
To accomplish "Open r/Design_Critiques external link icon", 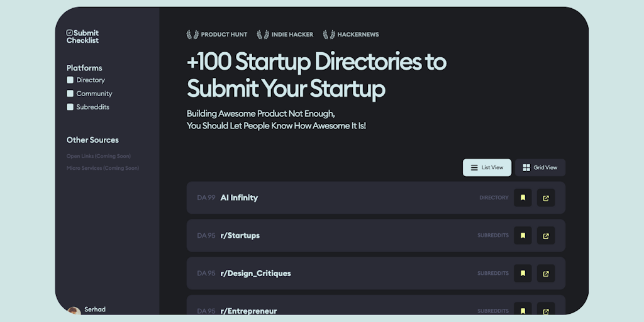I will pos(545,274).
